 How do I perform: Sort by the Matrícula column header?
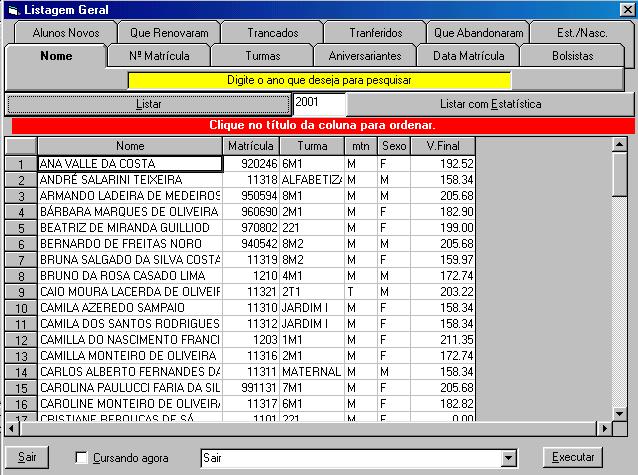250,147
